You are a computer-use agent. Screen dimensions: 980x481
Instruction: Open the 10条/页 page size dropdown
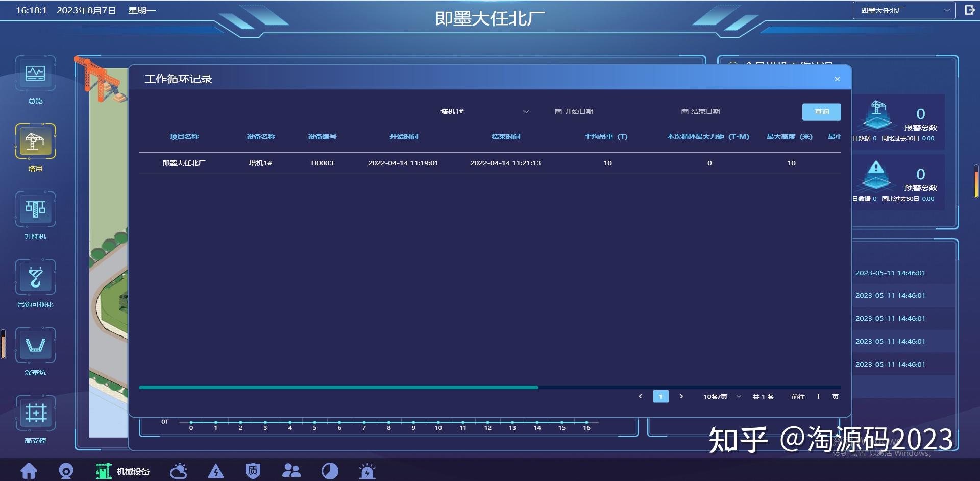(x=720, y=396)
